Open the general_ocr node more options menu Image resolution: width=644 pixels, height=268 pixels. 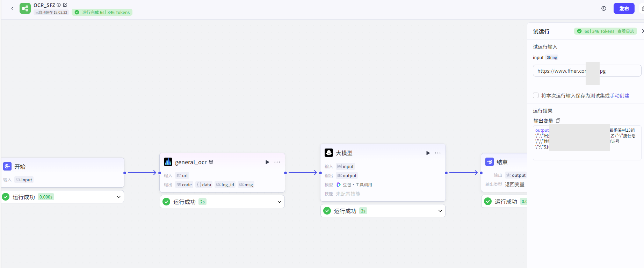(x=277, y=162)
